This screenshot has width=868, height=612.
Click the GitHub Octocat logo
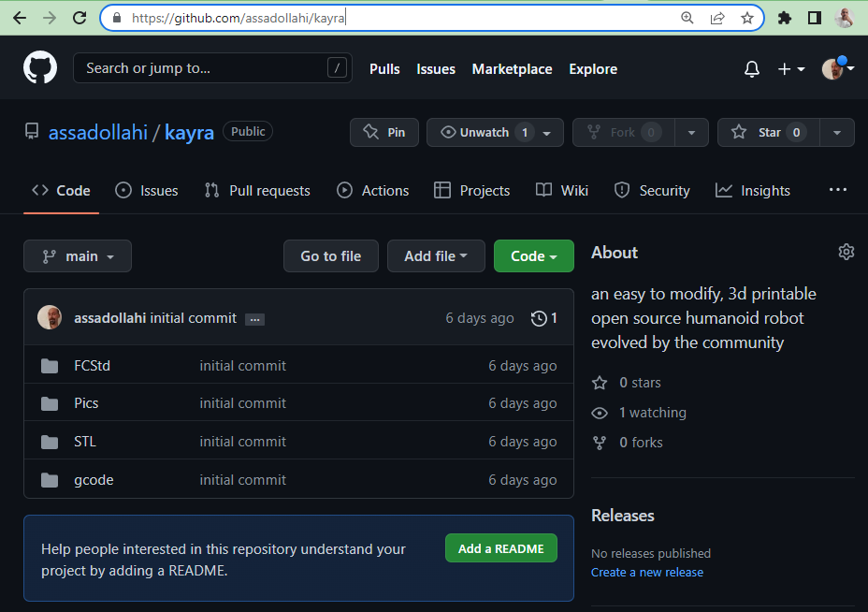pyautogui.click(x=40, y=67)
